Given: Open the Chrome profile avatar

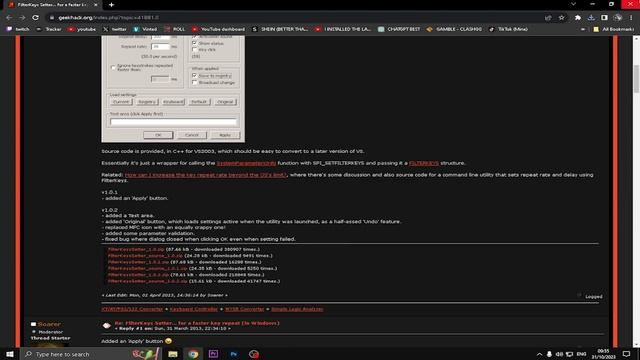Looking at the screenshot, I should (x=618, y=18).
